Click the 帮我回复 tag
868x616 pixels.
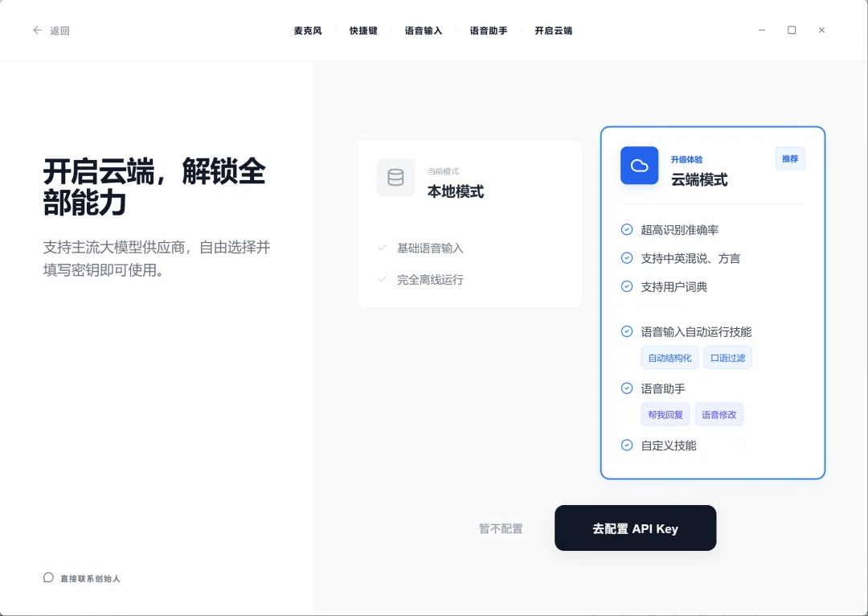tap(665, 414)
